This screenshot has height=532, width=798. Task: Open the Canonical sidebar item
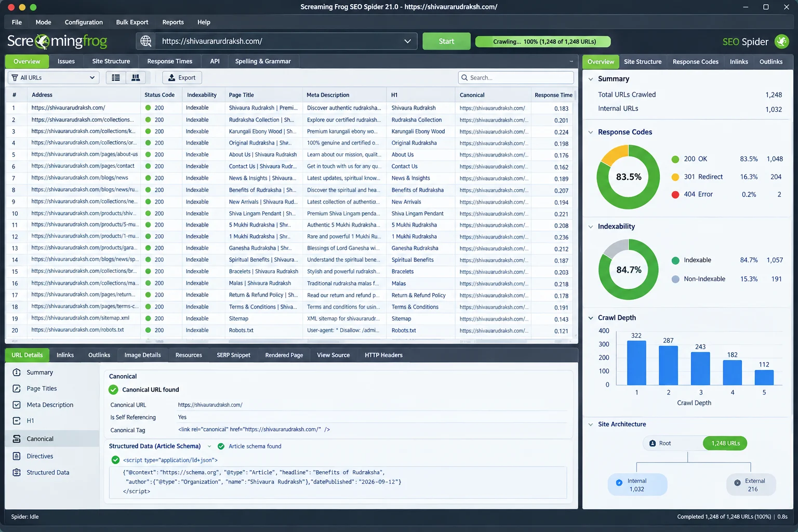click(x=52, y=438)
